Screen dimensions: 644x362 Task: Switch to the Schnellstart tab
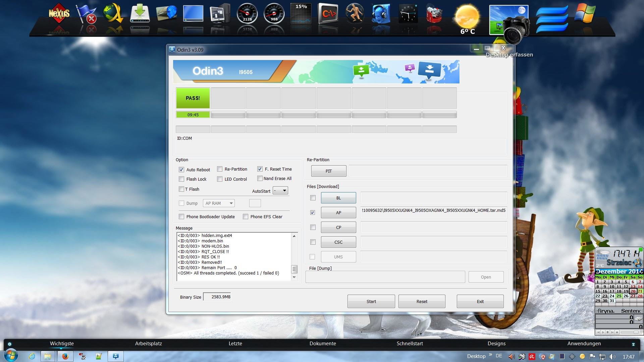[x=410, y=344]
